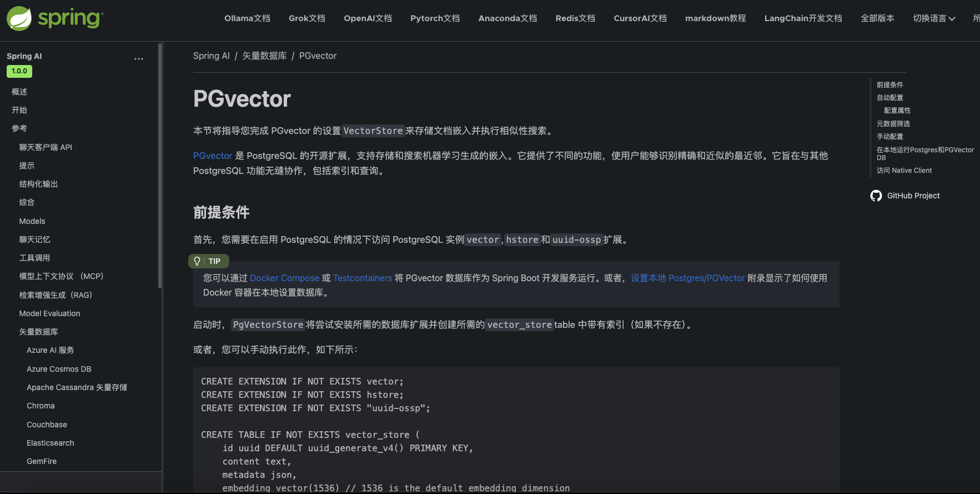Click the Spring AI sidebar title
Viewport: 980px width, 494px height.
pos(24,56)
